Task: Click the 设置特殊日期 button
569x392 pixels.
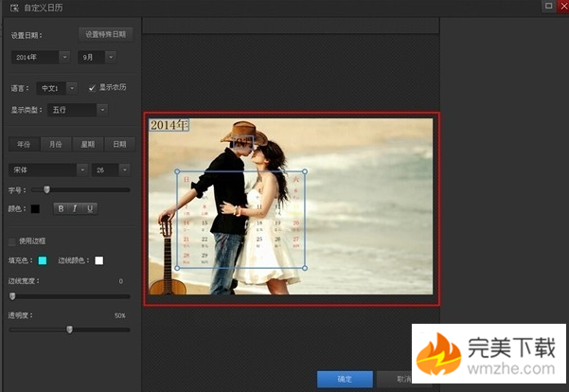Action: [104, 34]
